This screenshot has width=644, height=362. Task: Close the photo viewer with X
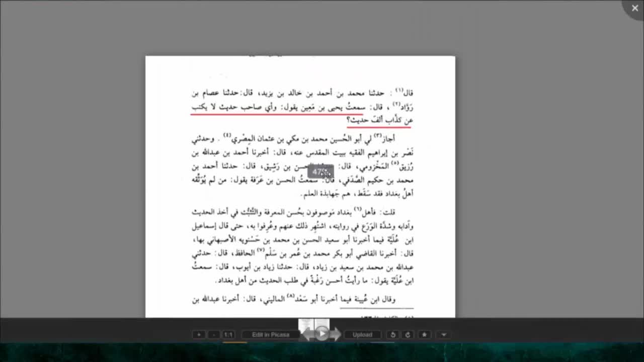[634, 9]
